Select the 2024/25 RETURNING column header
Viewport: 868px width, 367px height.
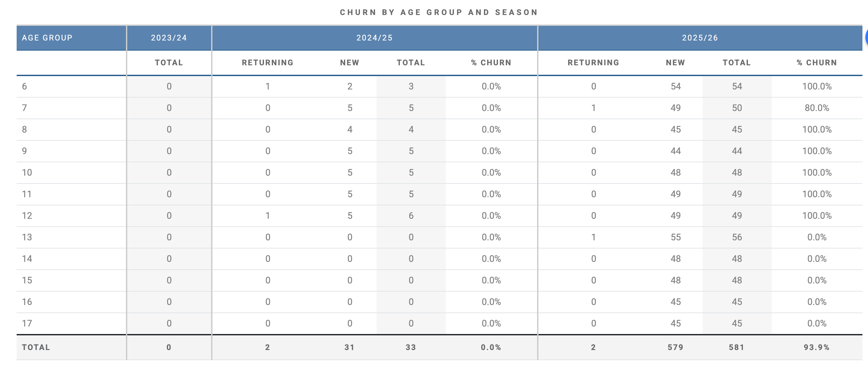(268, 63)
